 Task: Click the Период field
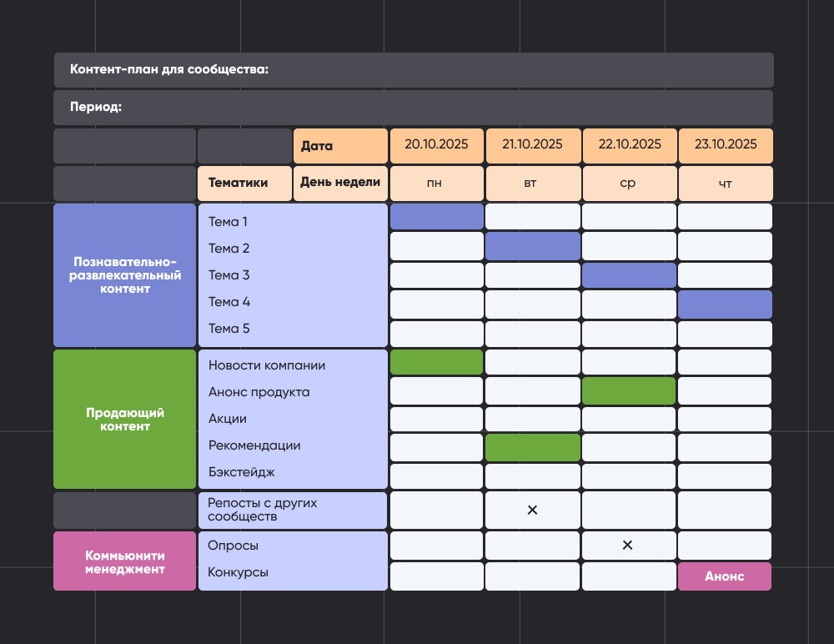coord(414,108)
